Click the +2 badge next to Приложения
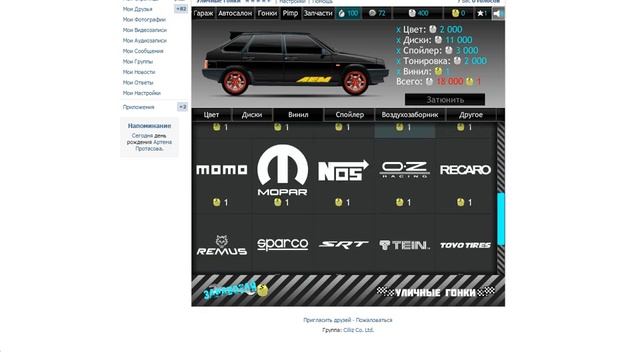This screenshot has height=360, width=640. click(x=182, y=107)
